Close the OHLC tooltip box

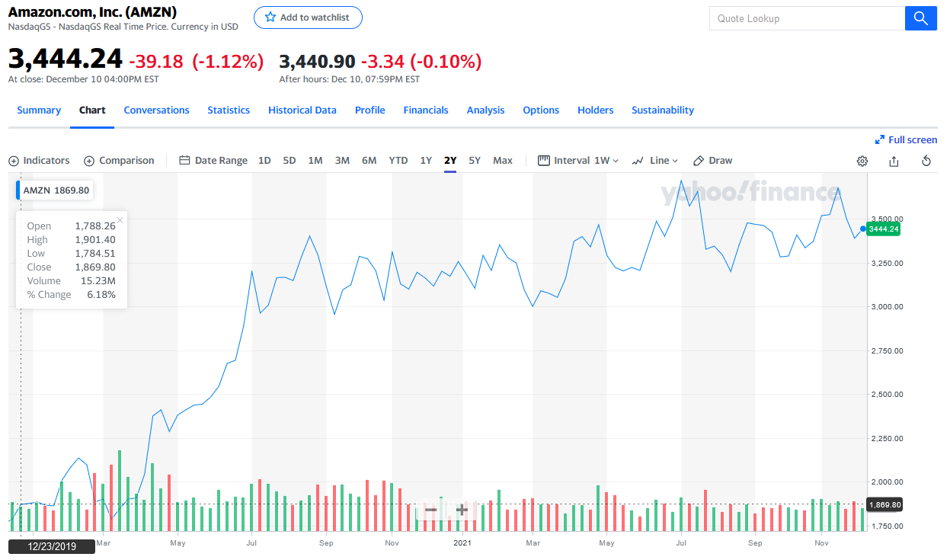click(120, 220)
